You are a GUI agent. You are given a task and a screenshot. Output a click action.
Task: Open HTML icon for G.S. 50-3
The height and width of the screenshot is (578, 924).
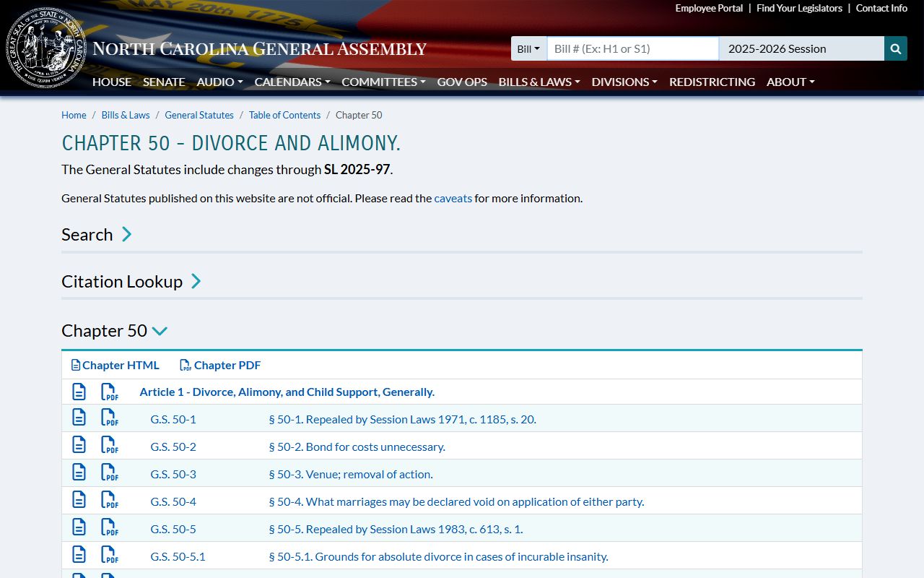[79, 473]
